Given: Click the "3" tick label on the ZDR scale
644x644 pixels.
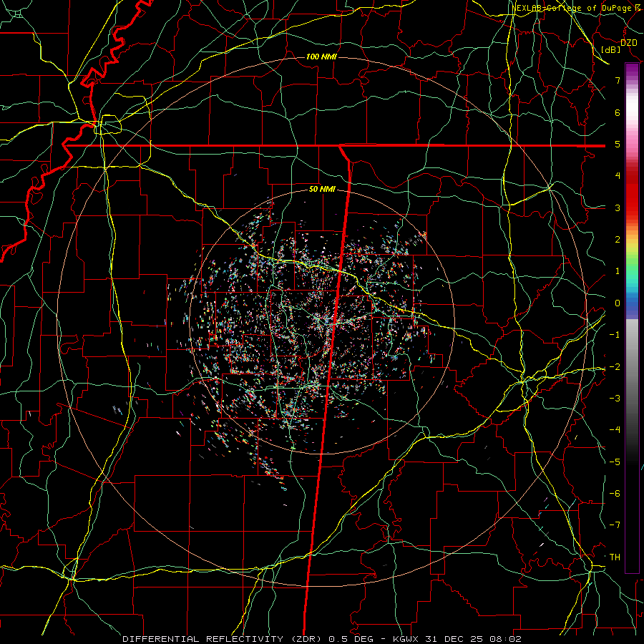Looking at the screenshot, I should coord(618,208).
